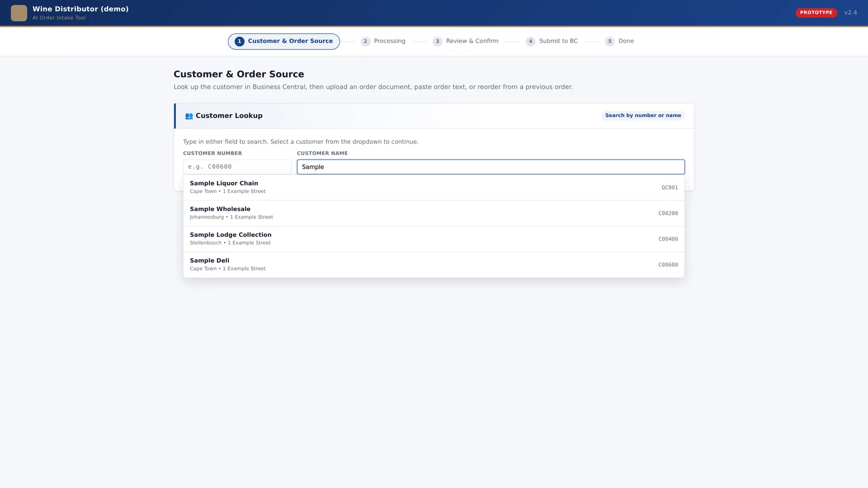Open the Review & Confirm step

pyautogui.click(x=465, y=41)
